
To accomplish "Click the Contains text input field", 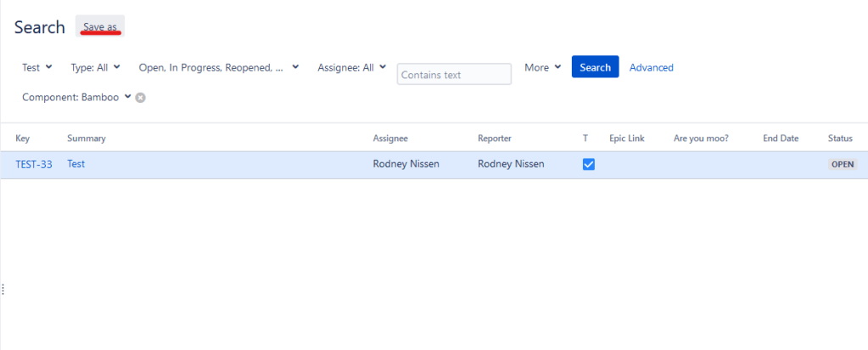I will click(x=454, y=75).
